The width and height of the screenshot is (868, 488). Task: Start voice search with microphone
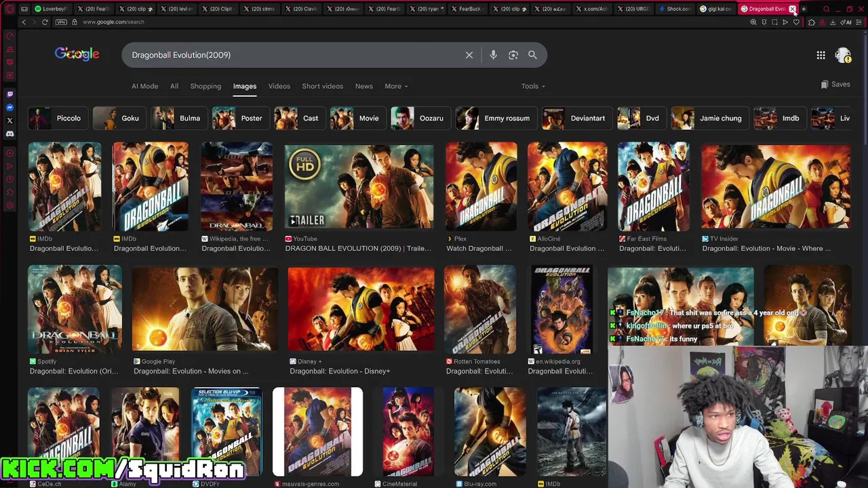(x=493, y=55)
